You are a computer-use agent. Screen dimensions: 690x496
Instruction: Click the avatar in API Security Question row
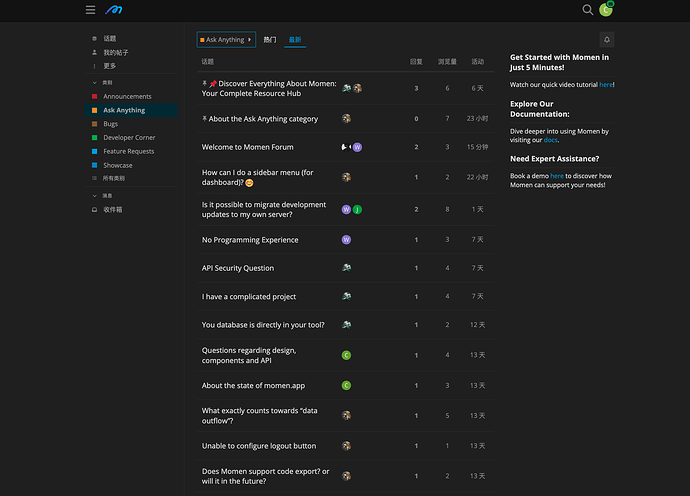pos(346,268)
